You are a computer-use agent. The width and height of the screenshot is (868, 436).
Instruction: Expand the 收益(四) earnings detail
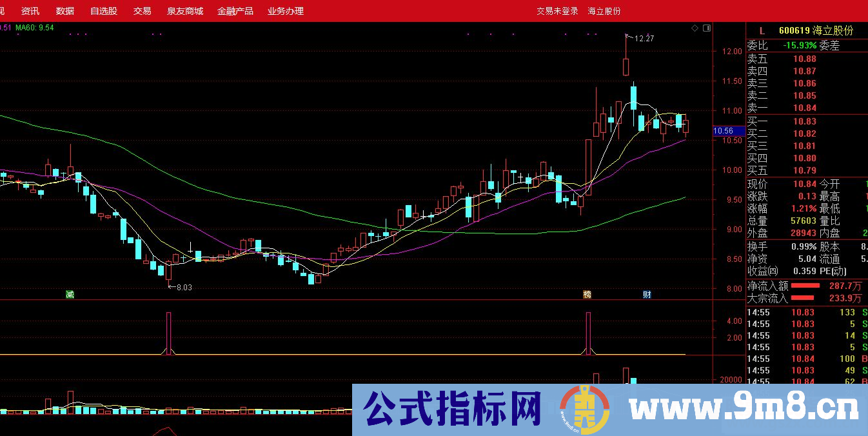click(763, 271)
